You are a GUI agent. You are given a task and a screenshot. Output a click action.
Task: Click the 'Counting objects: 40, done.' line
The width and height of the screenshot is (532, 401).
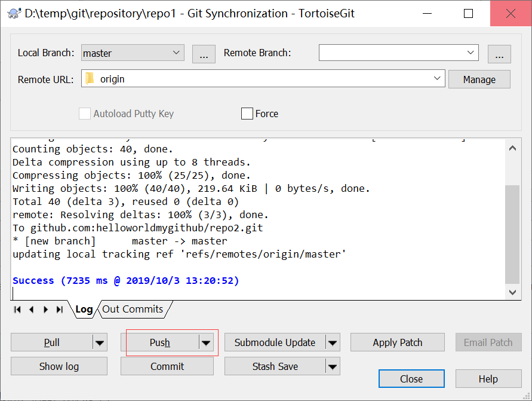pos(93,149)
